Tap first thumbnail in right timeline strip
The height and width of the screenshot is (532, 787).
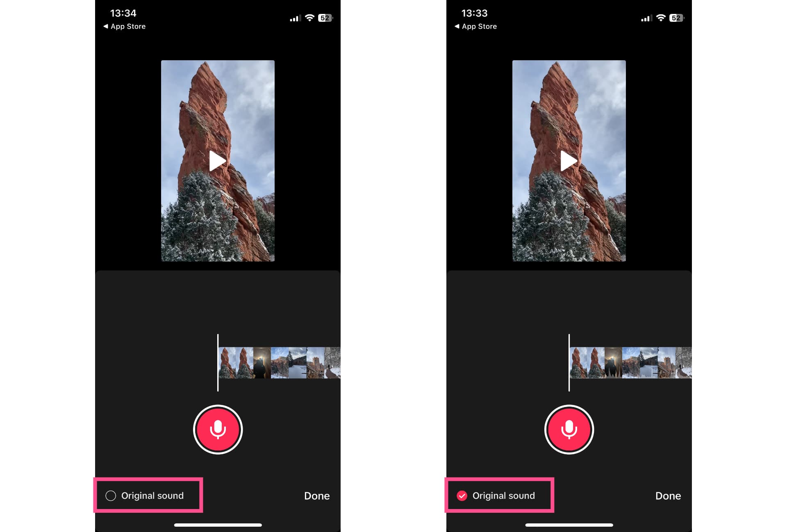pos(579,360)
